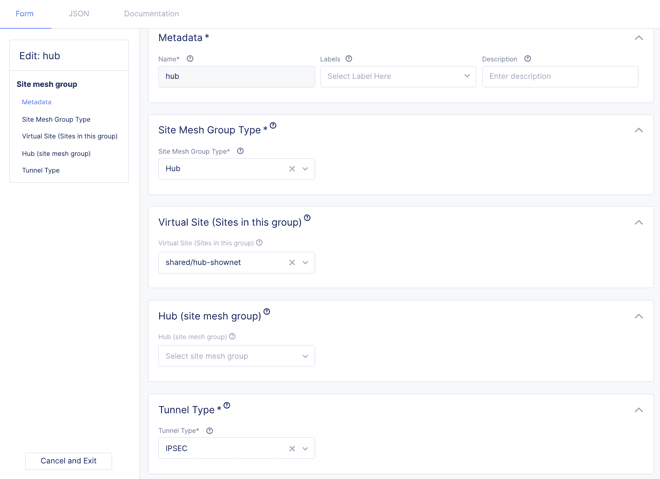Open the Select Label Here dropdown

[397, 76]
